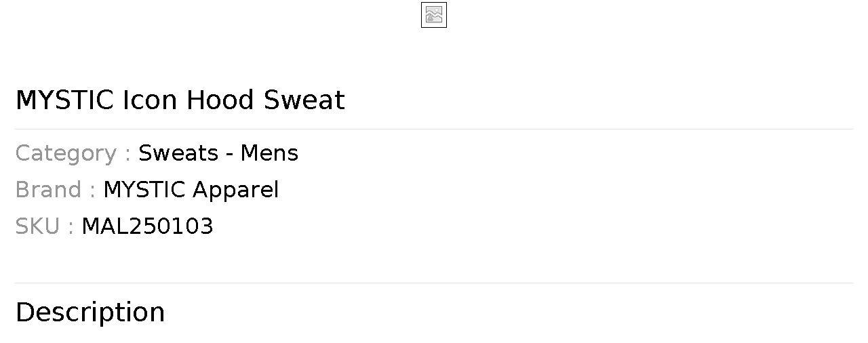
Task: Click the gray Category label
Action: click(x=66, y=154)
